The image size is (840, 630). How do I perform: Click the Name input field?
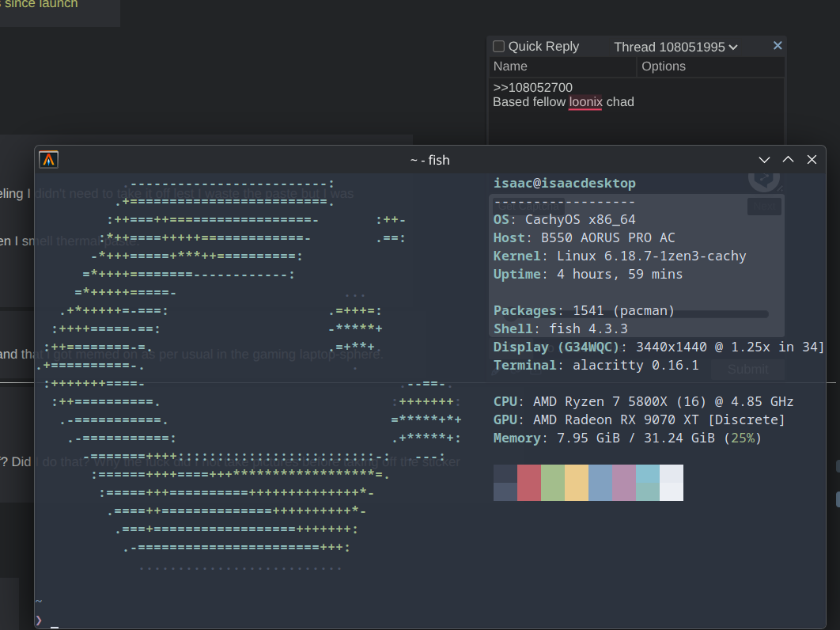[562, 66]
